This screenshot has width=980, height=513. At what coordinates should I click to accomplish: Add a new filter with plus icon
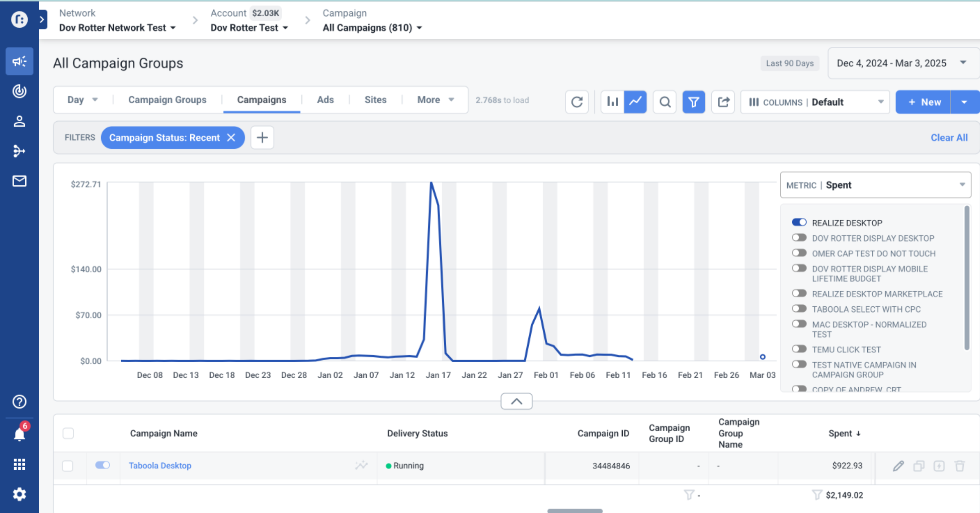pos(262,138)
